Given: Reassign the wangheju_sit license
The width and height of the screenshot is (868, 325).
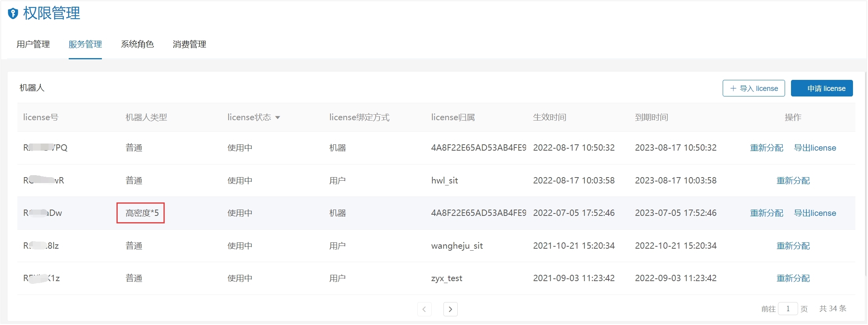Looking at the screenshot, I should [x=793, y=246].
